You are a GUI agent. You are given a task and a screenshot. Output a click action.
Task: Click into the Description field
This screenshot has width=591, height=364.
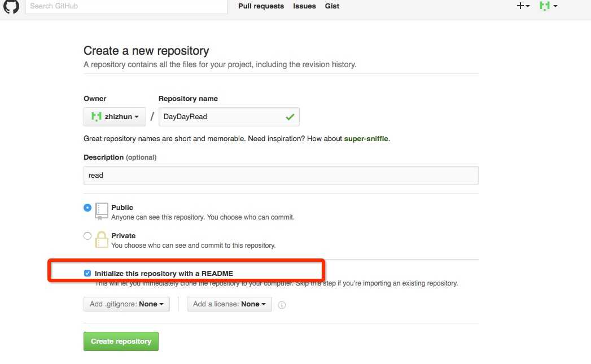(x=281, y=176)
